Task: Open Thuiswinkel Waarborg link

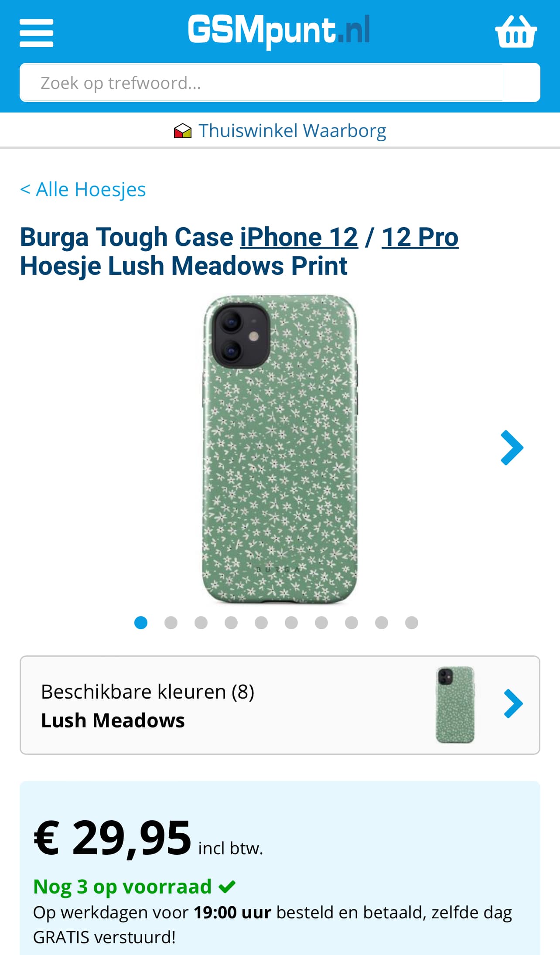Action: [x=292, y=131]
